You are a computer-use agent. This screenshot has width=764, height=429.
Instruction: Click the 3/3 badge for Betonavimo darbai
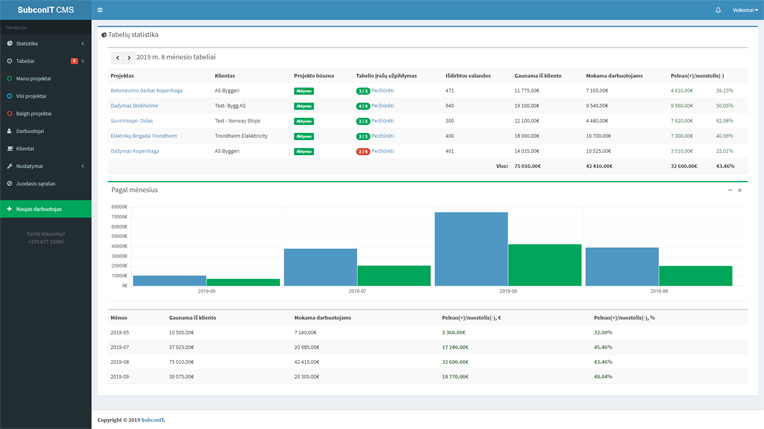pyautogui.click(x=363, y=91)
